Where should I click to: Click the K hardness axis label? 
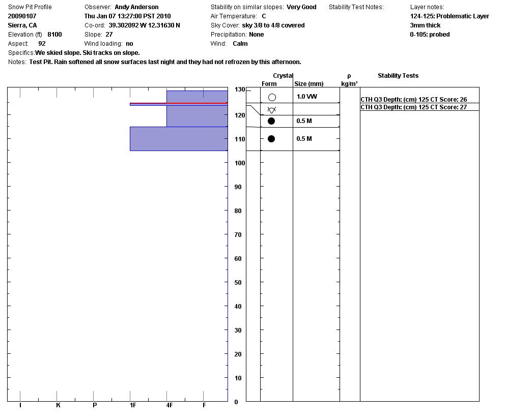[58, 405]
